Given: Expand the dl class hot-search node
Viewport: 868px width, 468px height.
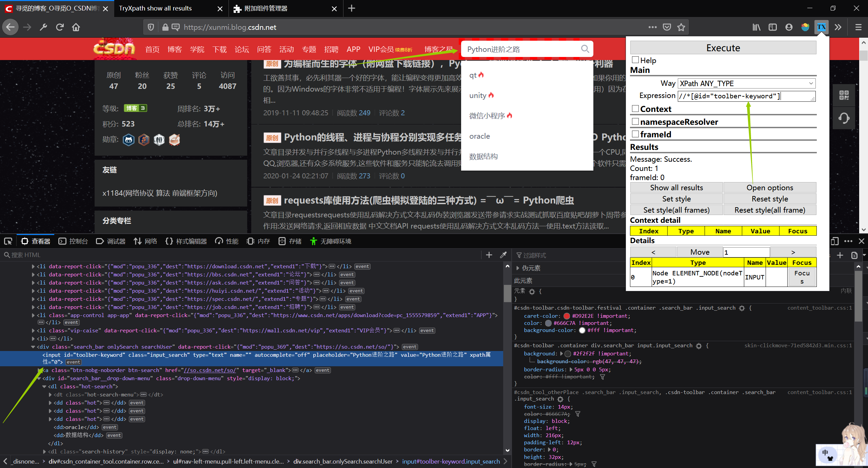Looking at the screenshot, I should pyautogui.click(x=44, y=387).
